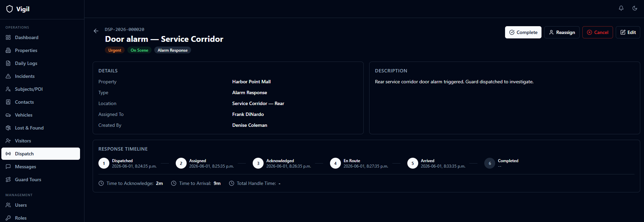The image size is (644, 222).
Task: Go to Users management page
Action: pyautogui.click(x=41, y=205)
